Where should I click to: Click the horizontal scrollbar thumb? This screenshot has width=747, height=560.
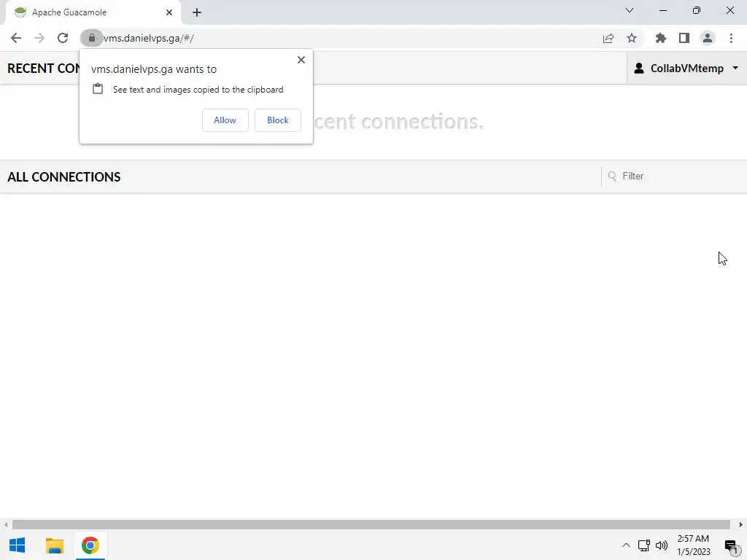tap(371, 524)
